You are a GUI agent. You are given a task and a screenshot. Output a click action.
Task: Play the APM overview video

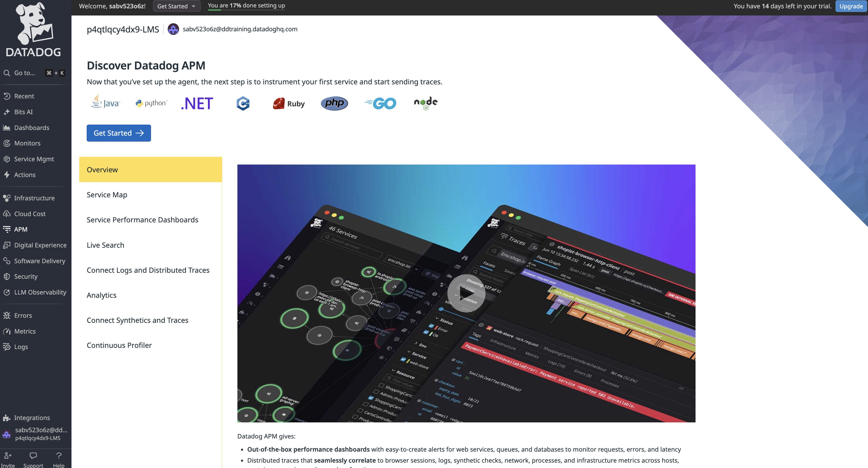(466, 293)
